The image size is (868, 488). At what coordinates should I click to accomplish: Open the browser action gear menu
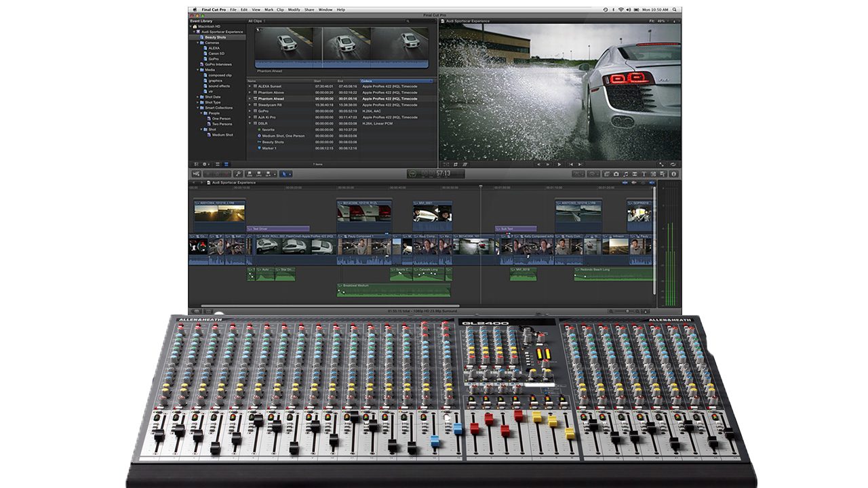pos(206,164)
